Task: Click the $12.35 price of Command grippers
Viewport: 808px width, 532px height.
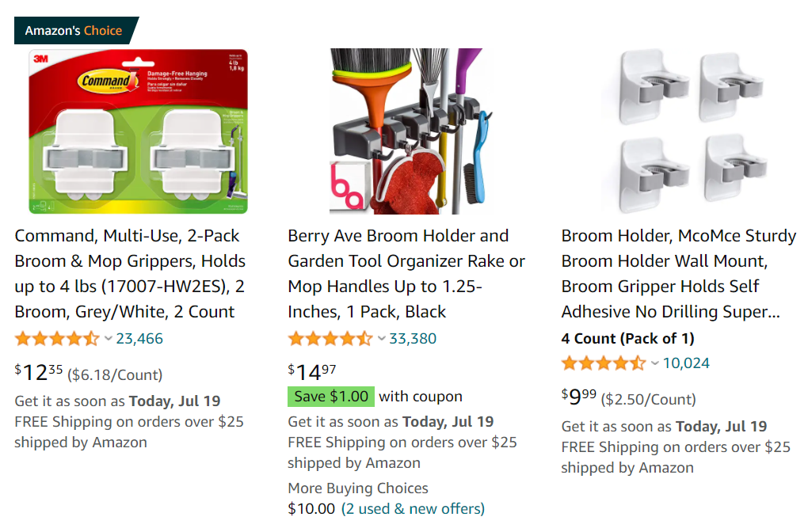Action: (38, 372)
